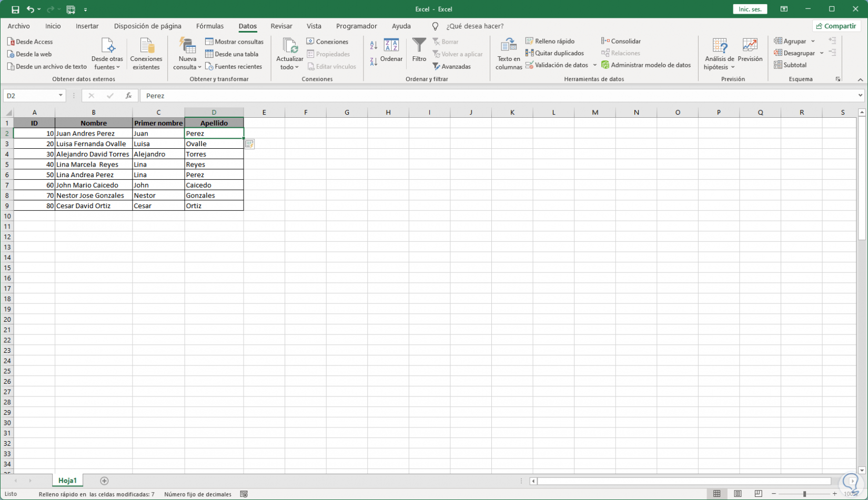Open the Ordenar dialog
The image size is (868, 500).
pyautogui.click(x=391, y=50)
